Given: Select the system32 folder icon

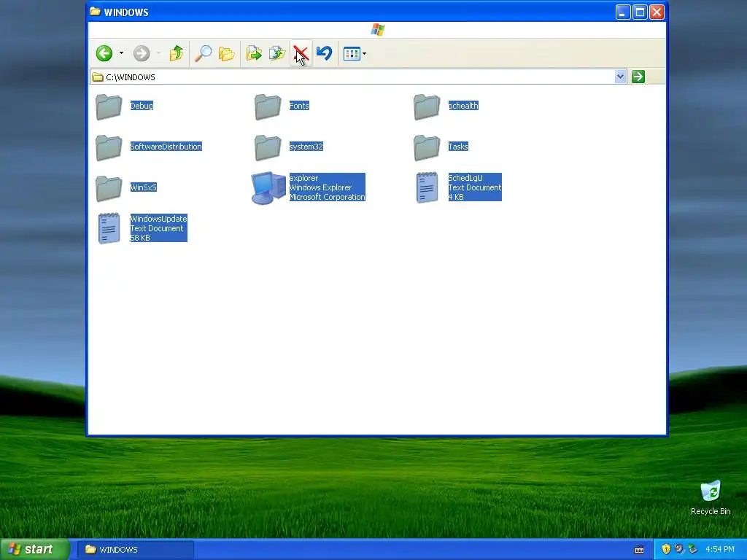Looking at the screenshot, I should 268,147.
